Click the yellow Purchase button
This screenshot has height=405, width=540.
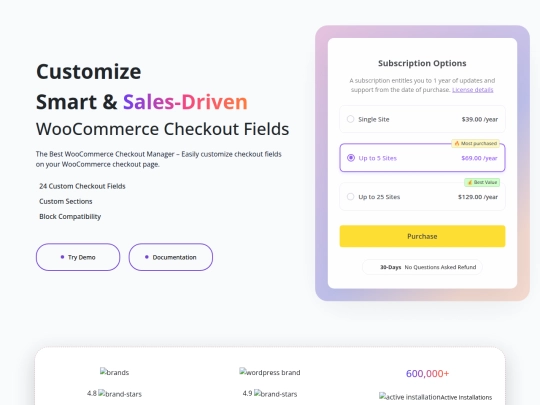422,236
